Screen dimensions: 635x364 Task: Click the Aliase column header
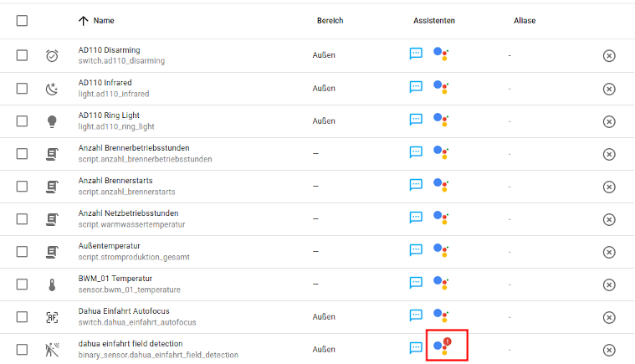525,20
